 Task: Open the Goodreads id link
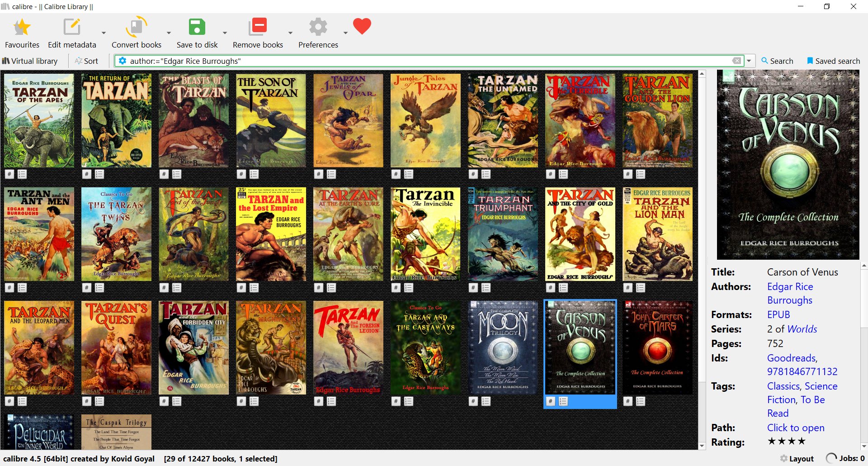tap(792, 358)
